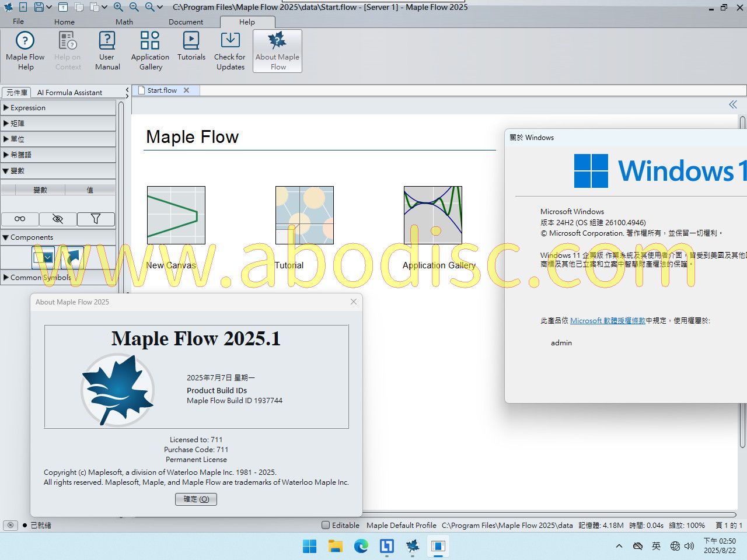Select the Help ribbon tab
Viewport: 747px width, 560px height.
pyautogui.click(x=247, y=22)
